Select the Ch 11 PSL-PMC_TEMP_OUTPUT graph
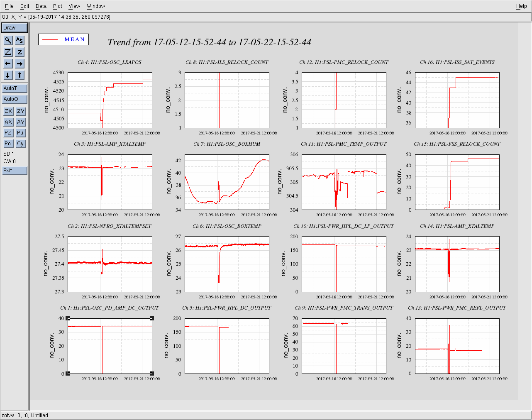The height and width of the screenshot is (420, 532). click(x=344, y=182)
